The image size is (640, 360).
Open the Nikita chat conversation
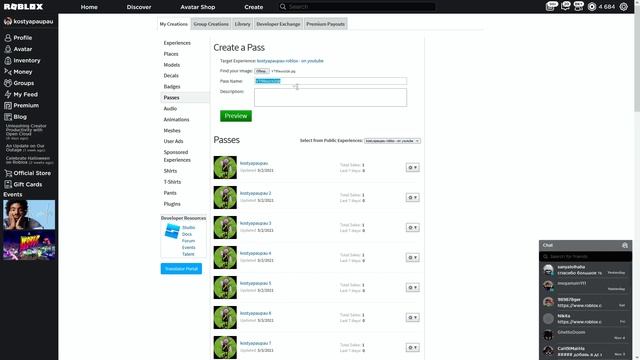coord(585,319)
